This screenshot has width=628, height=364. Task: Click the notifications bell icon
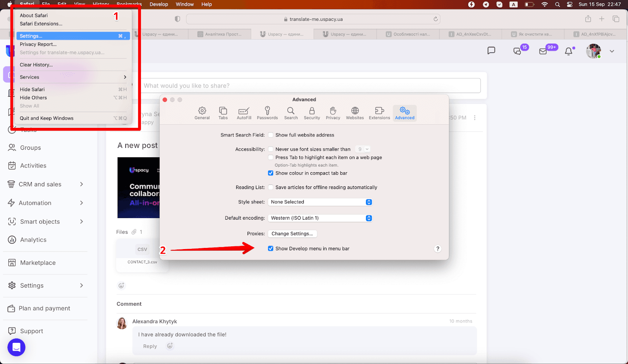[x=568, y=51]
